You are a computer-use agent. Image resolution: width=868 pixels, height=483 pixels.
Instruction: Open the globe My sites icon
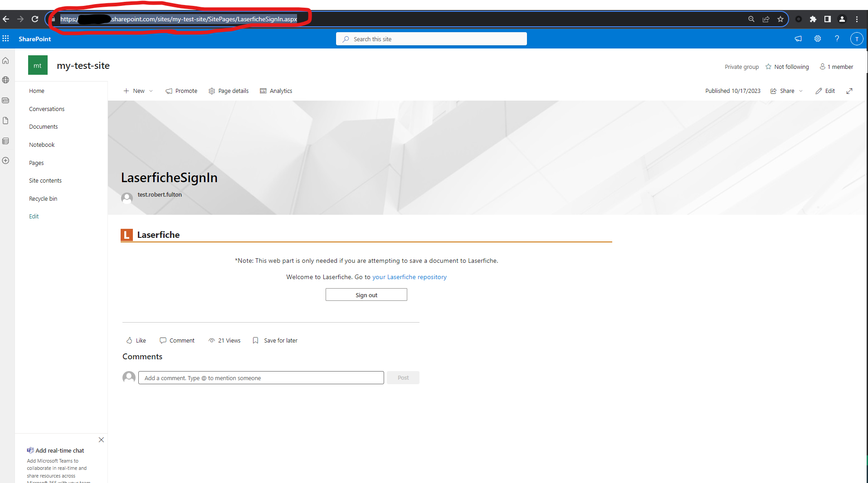pos(6,80)
